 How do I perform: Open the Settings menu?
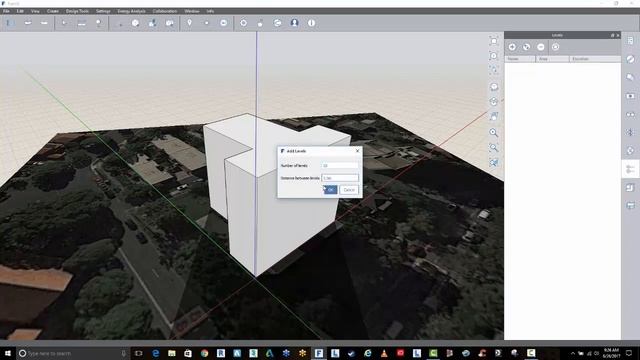click(103, 11)
